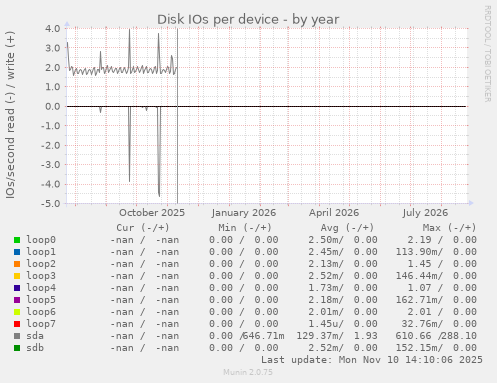Image resolution: width=497 pixels, height=383 pixels.
Task: Click the loop0 green legend swatch
Action: tap(17, 240)
